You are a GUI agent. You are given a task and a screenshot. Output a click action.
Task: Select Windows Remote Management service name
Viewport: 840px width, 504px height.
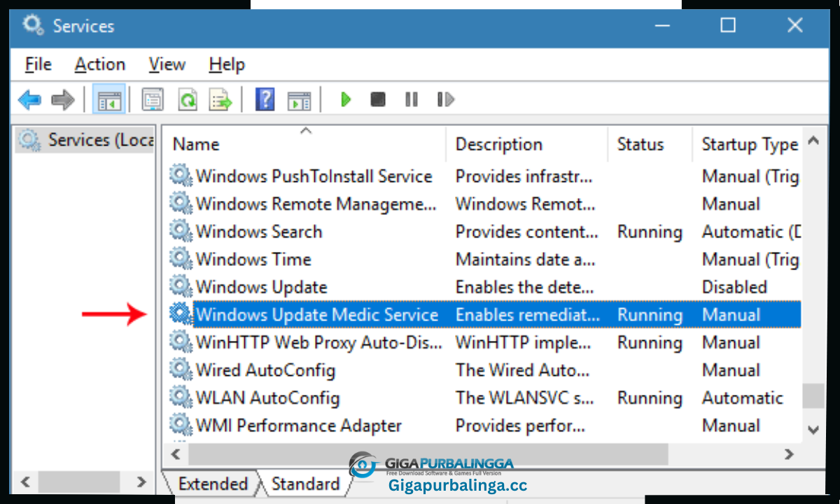(x=316, y=204)
